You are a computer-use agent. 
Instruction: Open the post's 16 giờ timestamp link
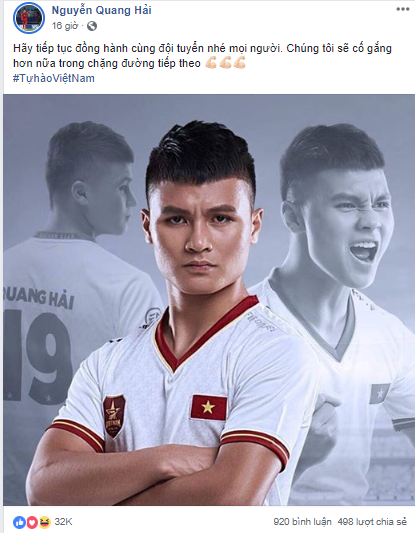pos(65,26)
